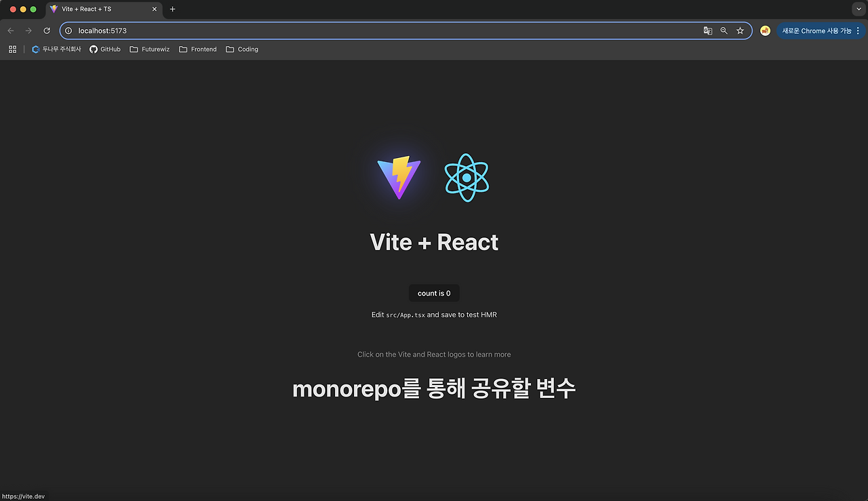
Task: Open the GitHub bookmark
Action: (x=105, y=49)
